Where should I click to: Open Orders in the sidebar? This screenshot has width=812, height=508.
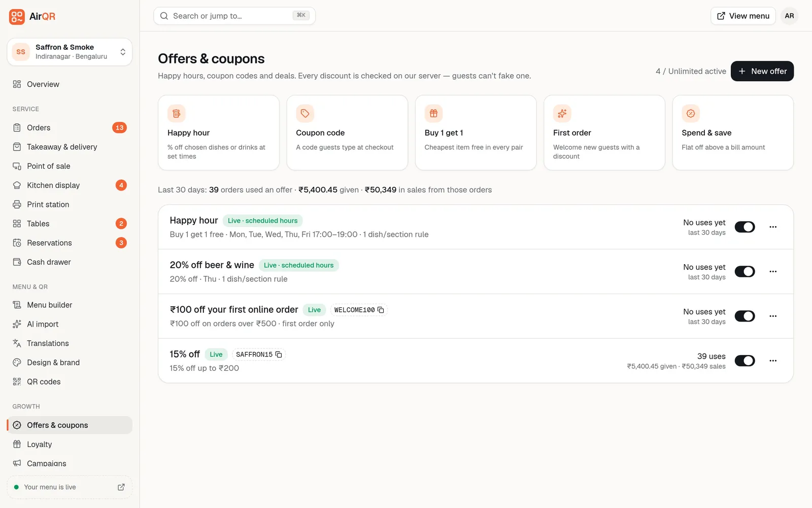coord(70,128)
